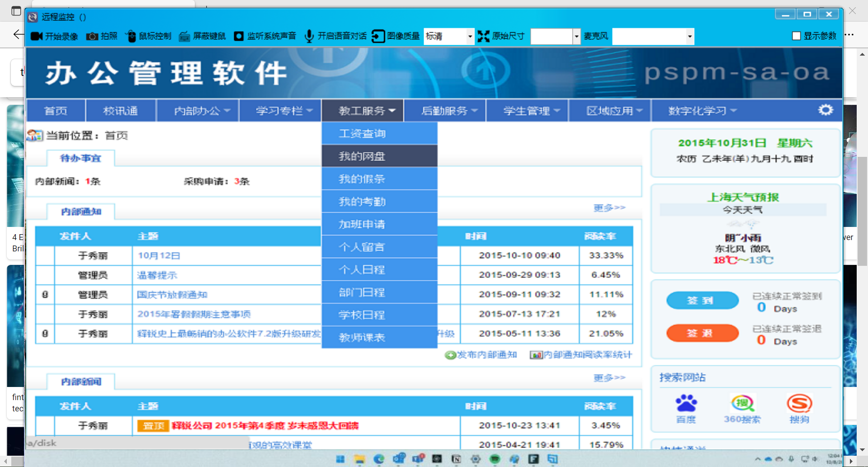This screenshot has width=868, height=467.
Task: Expand the 后勤服务 navigation menu
Action: 449,111
